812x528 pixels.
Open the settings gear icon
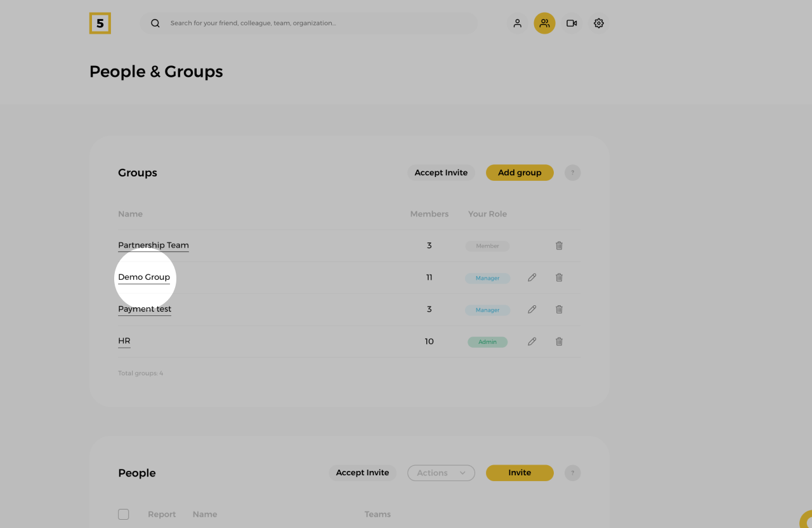pos(599,23)
